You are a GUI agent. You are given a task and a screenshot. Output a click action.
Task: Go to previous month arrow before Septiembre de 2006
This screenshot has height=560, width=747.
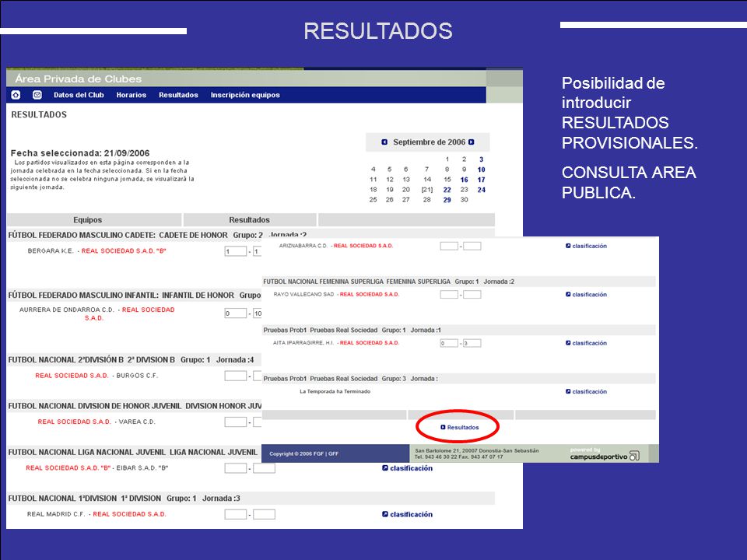(x=384, y=142)
